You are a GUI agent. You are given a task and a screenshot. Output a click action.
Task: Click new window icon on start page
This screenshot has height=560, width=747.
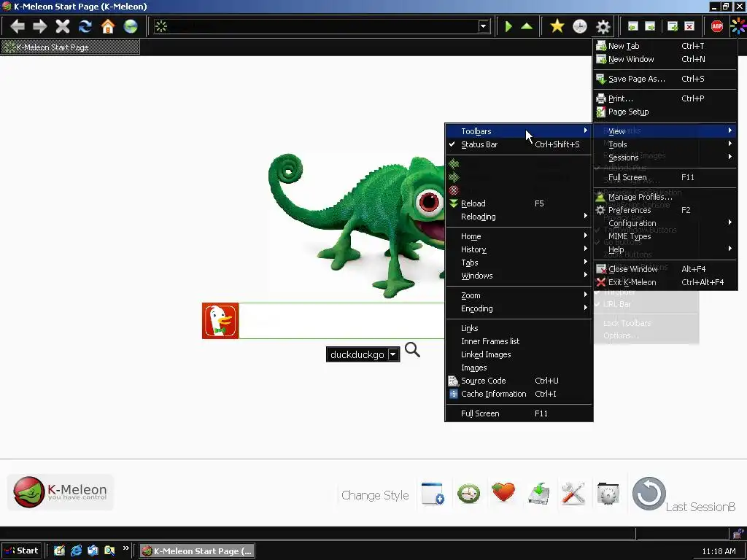[x=433, y=494]
